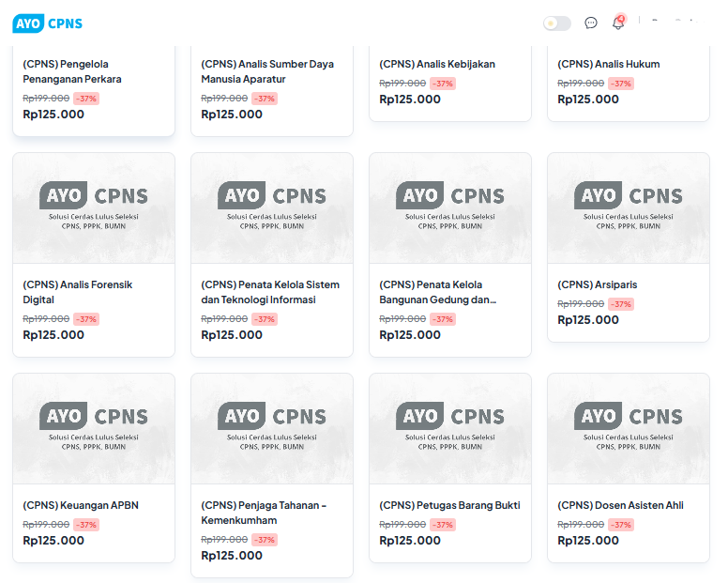Open (CPNS) Penjaga Tahanan - Kemenkumham title

point(264,513)
